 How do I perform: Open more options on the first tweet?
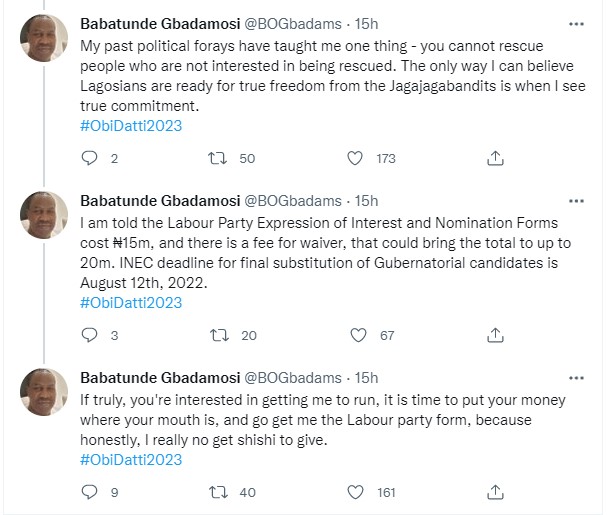pos(576,23)
